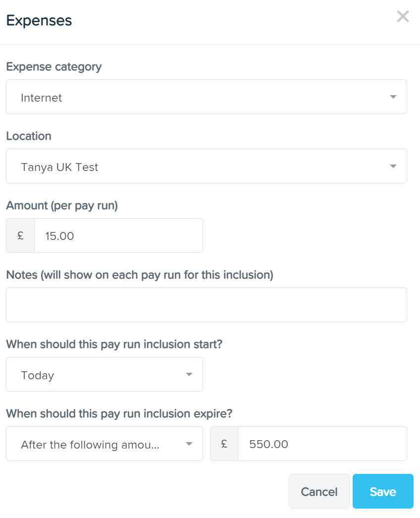Click the 'Location' field label
This screenshot has height=518, width=420.
(x=29, y=136)
